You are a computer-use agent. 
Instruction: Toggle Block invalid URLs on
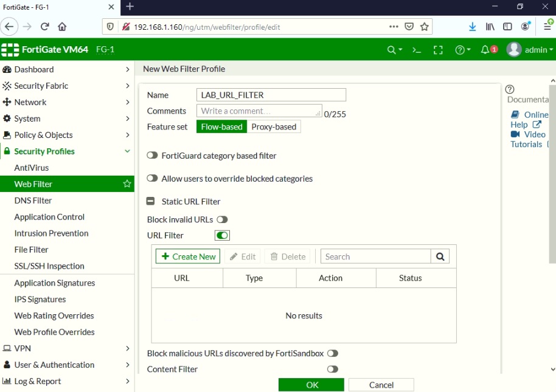[222, 219]
